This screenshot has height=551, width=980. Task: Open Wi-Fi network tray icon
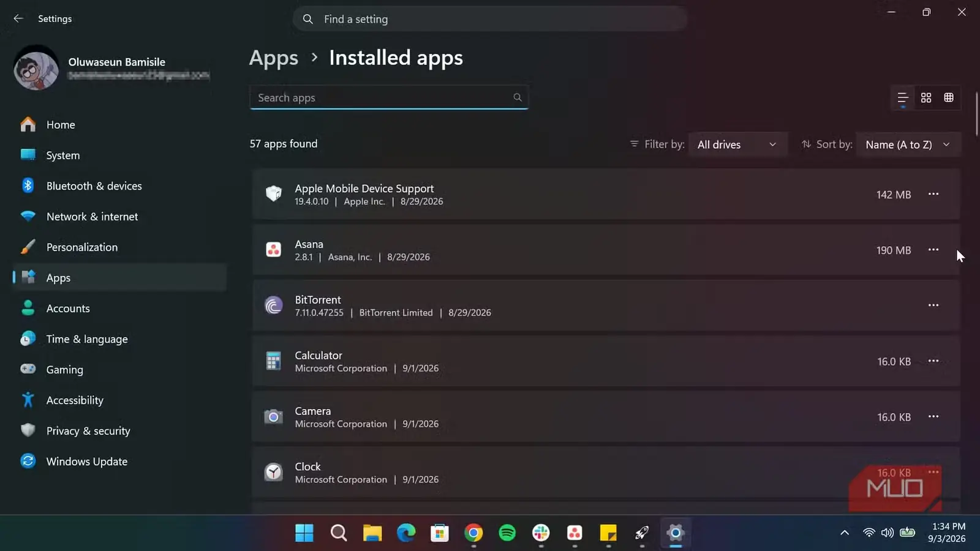(869, 533)
